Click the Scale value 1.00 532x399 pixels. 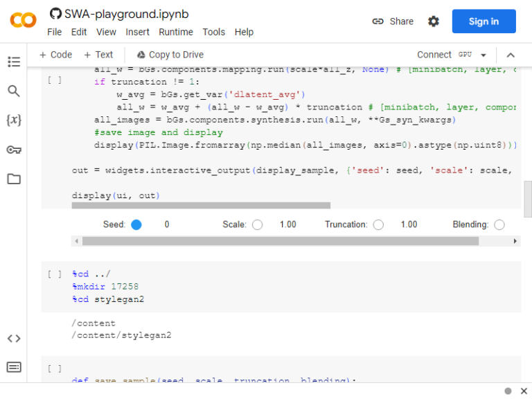click(287, 224)
